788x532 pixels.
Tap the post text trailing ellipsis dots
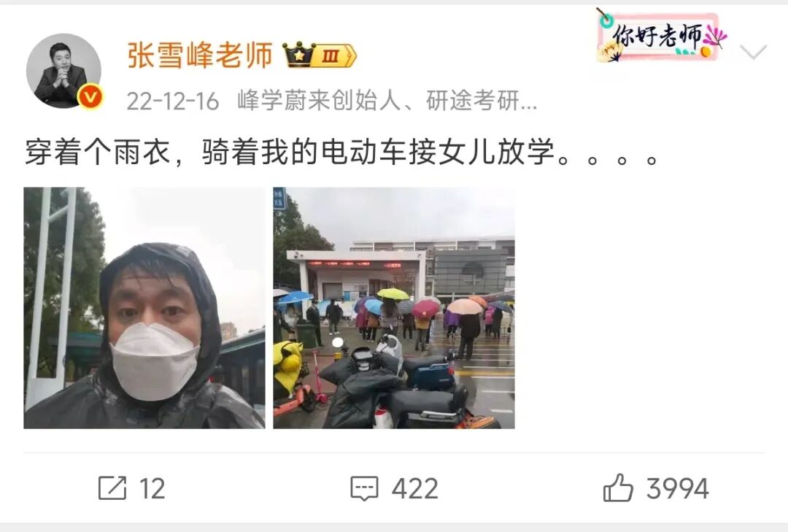point(608,160)
